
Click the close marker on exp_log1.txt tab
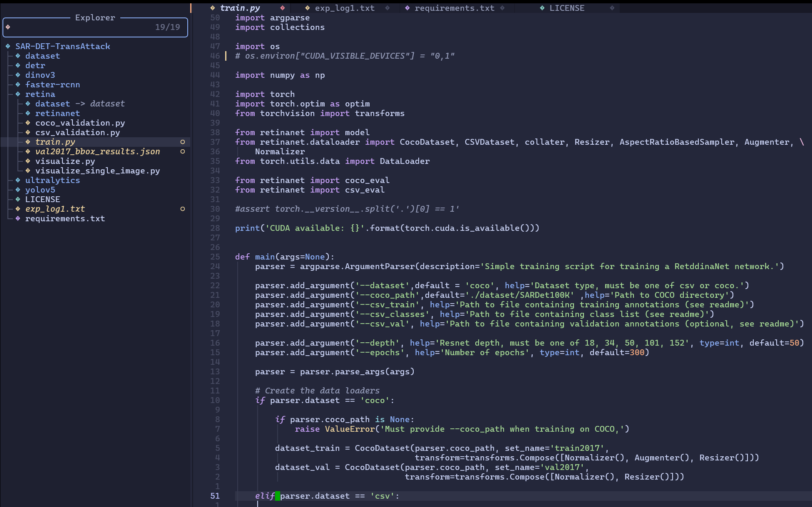click(x=387, y=8)
